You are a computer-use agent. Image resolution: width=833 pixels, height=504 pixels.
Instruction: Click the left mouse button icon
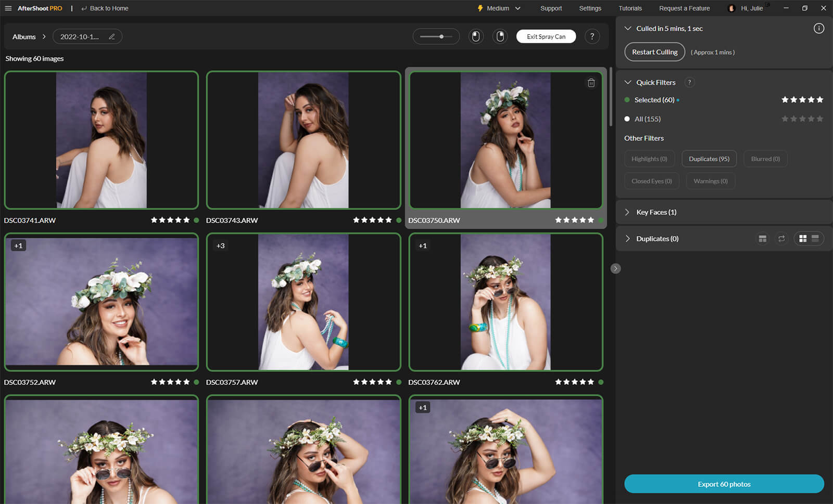coord(475,36)
